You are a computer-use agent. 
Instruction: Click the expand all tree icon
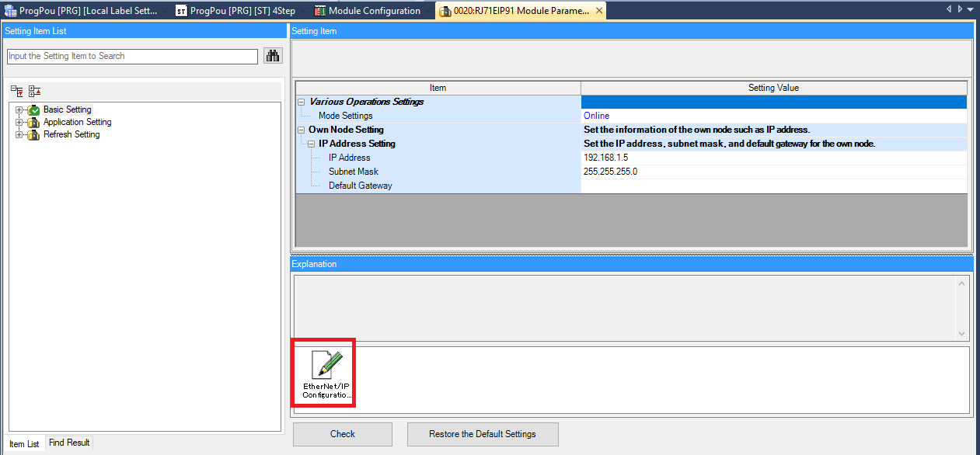(16, 91)
